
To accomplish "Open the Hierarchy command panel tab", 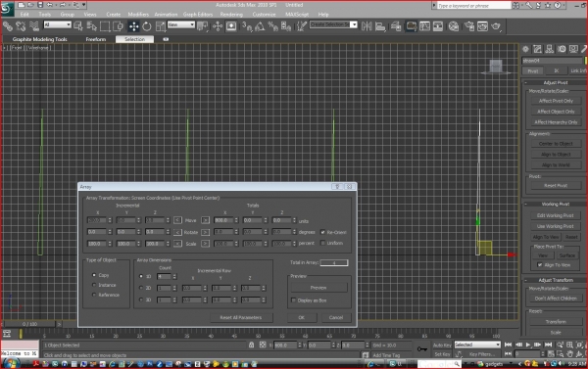I will pos(550,49).
